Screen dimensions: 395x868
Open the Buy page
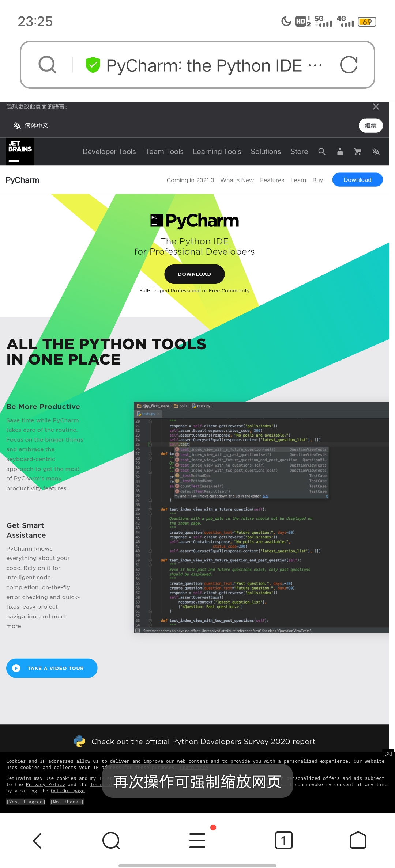[318, 180]
